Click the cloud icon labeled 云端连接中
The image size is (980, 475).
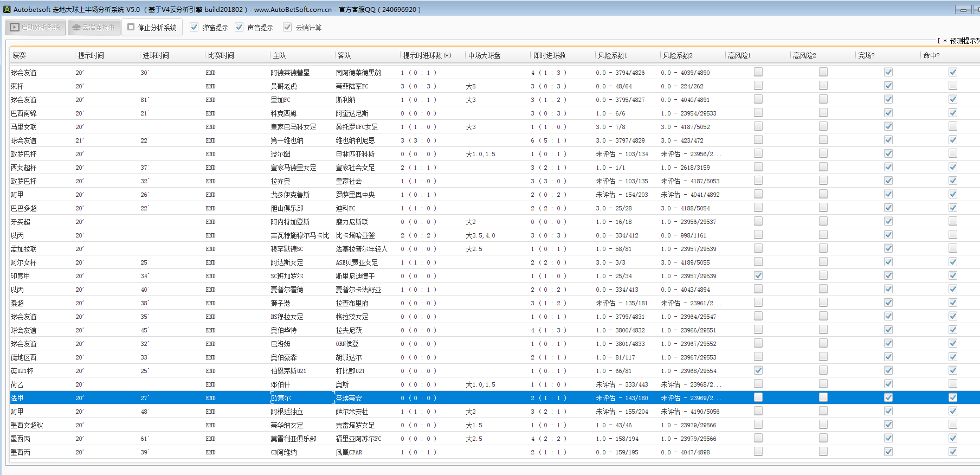(x=76, y=27)
